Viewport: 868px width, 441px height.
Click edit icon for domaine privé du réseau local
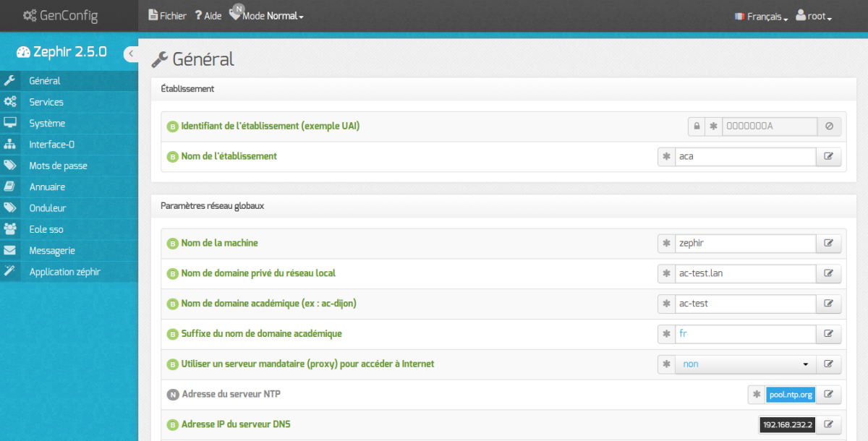[829, 273]
